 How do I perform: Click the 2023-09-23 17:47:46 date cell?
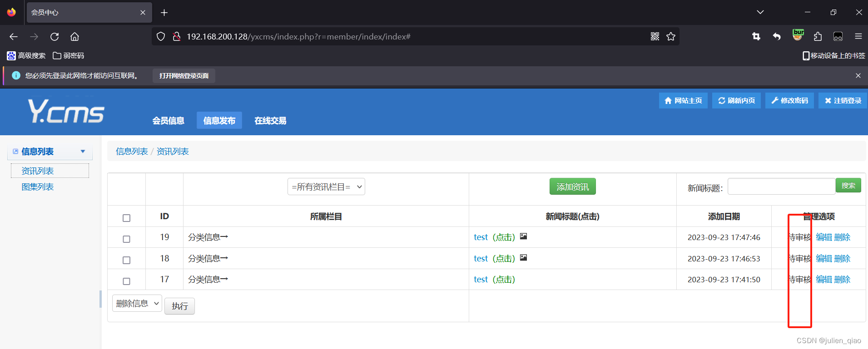click(724, 237)
